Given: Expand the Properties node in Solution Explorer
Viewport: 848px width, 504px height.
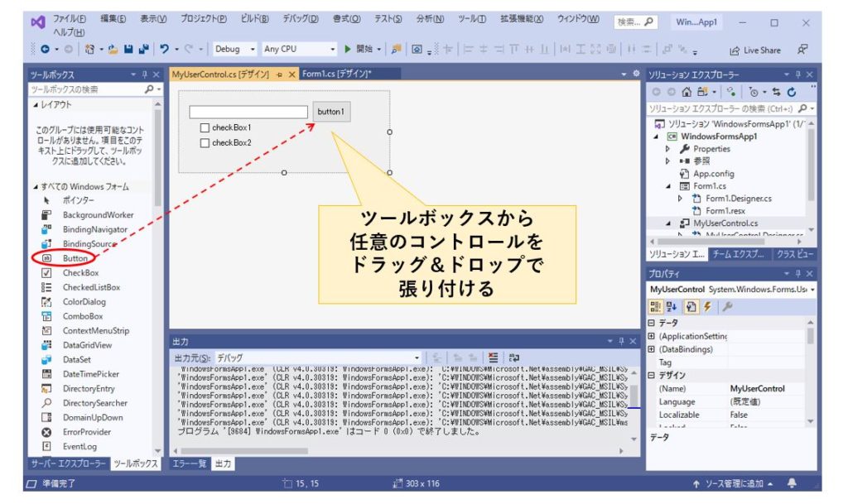Looking at the screenshot, I should (x=668, y=149).
